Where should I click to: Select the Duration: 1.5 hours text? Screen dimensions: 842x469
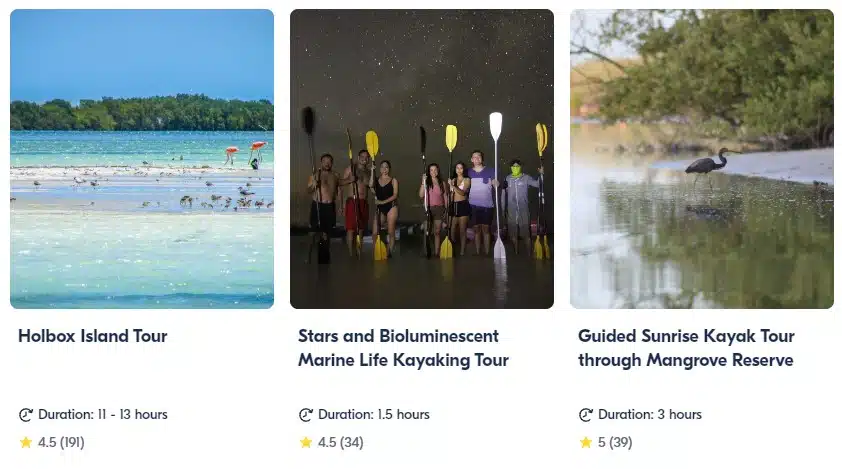tap(374, 414)
